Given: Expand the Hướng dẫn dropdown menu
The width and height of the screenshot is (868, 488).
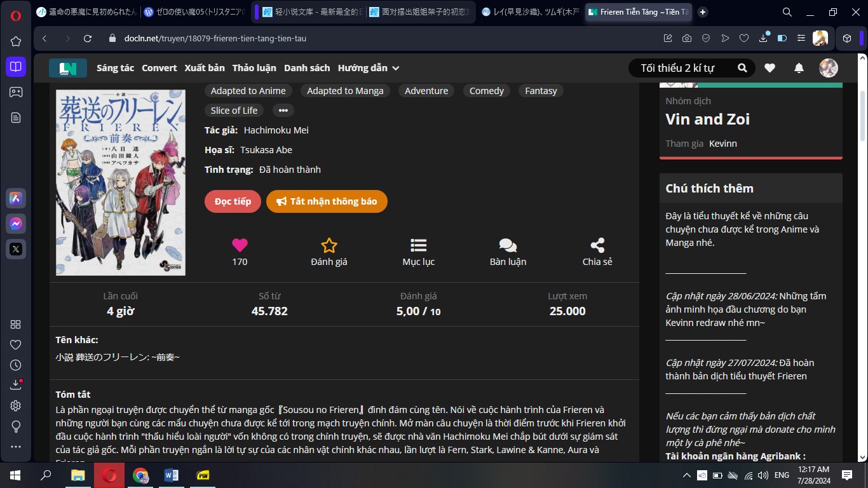Looking at the screenshot, I should click(369, 68).
